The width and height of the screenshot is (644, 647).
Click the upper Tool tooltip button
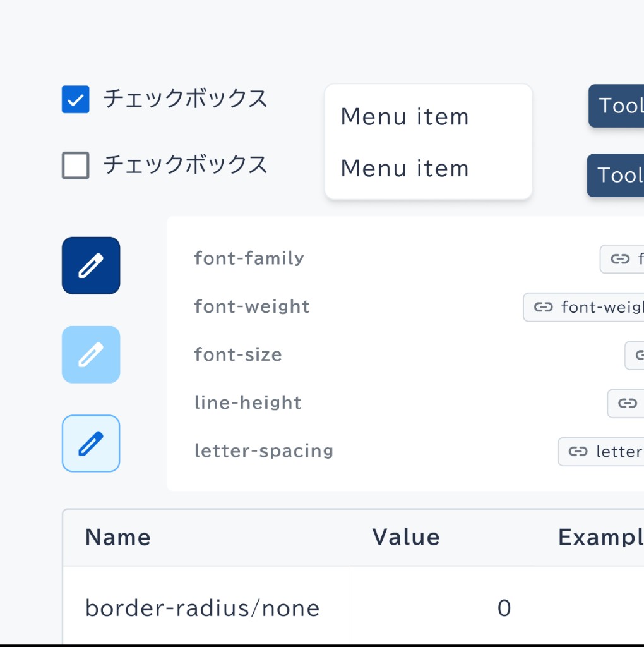[616, 106]
